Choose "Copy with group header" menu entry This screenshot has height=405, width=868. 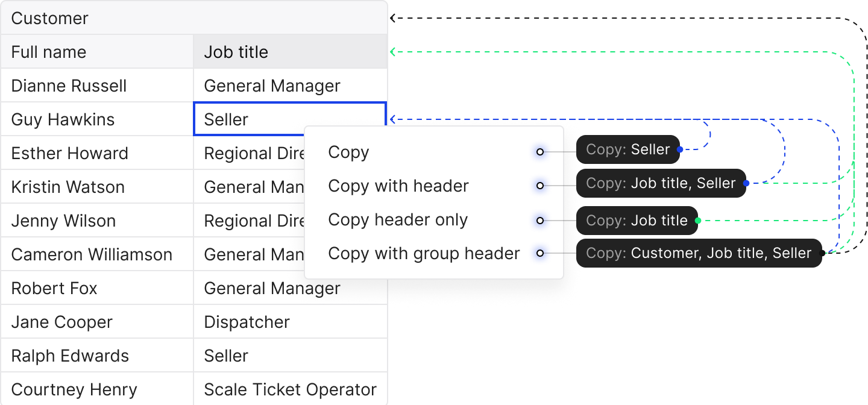[x=423, y=253]
